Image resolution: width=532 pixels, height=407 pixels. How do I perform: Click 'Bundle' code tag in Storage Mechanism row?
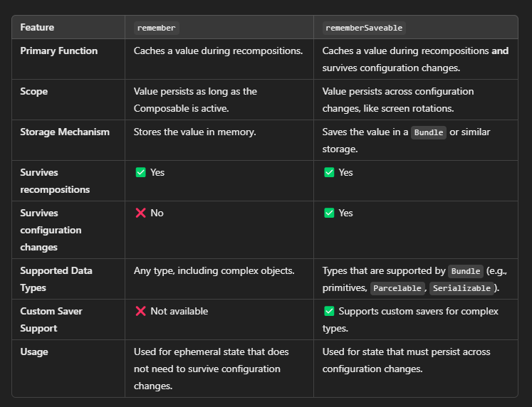pyautogui.click(x=429, y=132)
